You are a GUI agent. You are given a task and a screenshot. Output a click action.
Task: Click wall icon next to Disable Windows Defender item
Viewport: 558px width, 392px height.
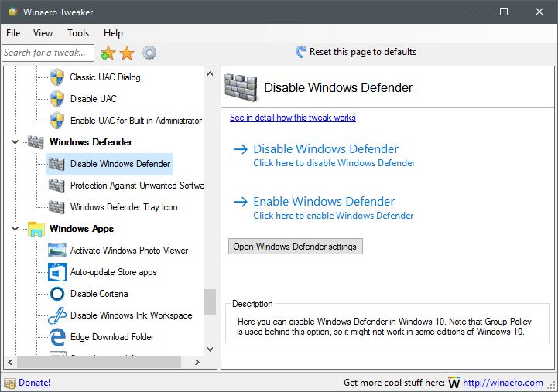(56, 164)
